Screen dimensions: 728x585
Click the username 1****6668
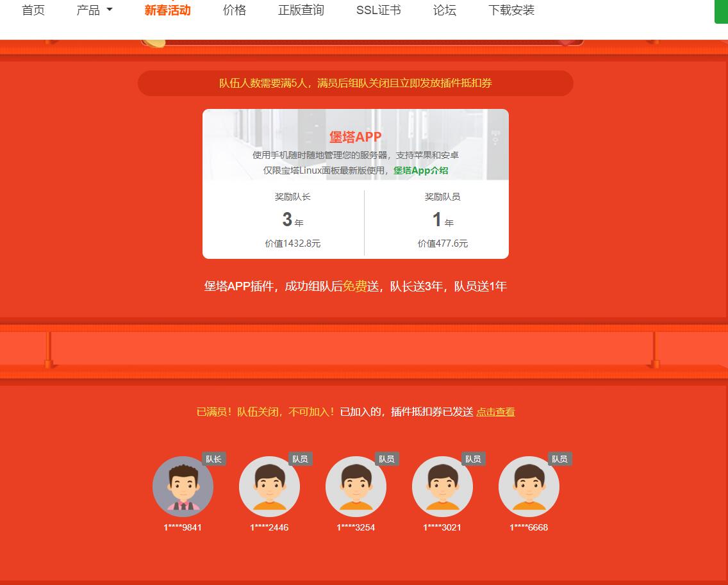coord(529,527)
